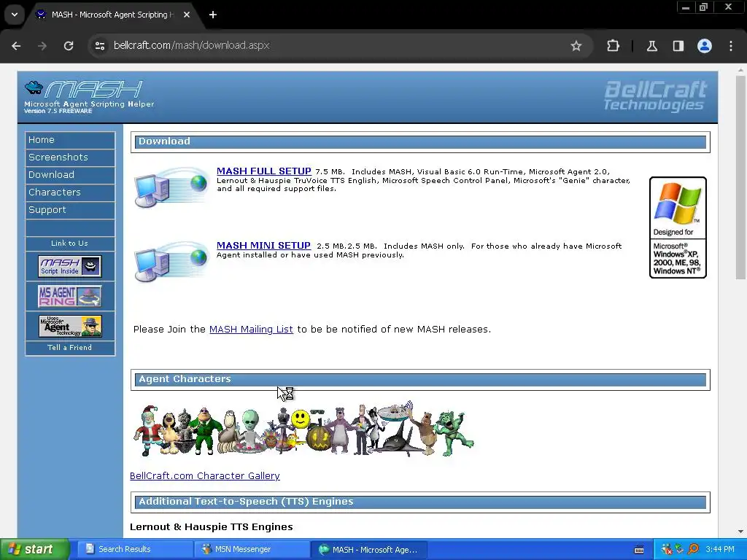Click the computer icon beside MASH MINI SETUP

pyautogui.click(x=171, y=262)
